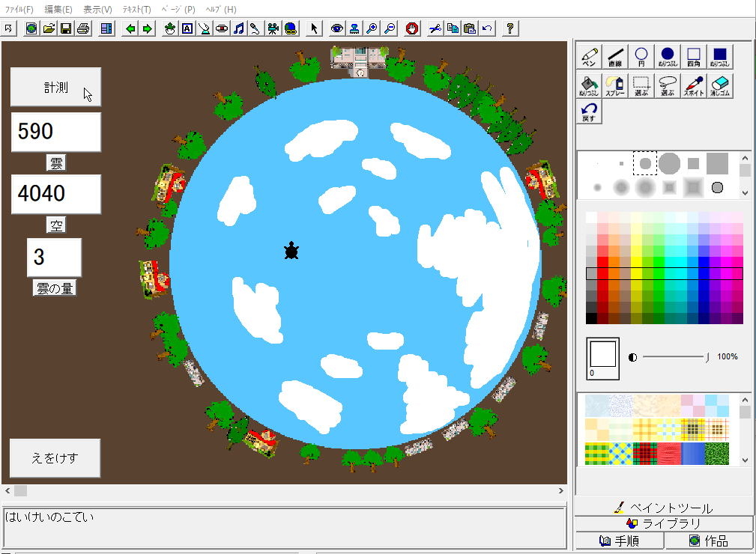Pick the outlined circle brush shape
This screenshot has height=554, width=756.
tap(717, 187)
